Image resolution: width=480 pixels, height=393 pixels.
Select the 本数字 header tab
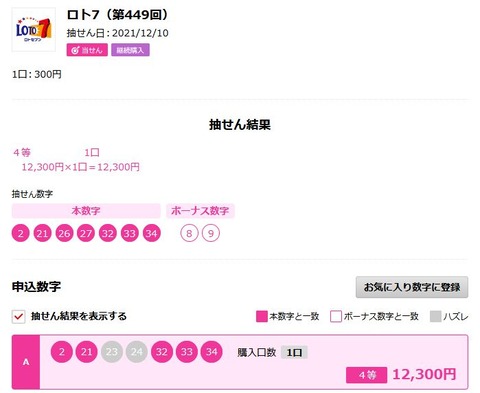coord(86,211)
